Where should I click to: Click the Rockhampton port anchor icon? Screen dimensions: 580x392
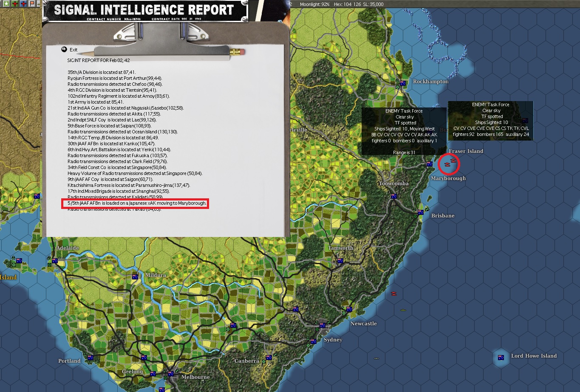[397, 80]
